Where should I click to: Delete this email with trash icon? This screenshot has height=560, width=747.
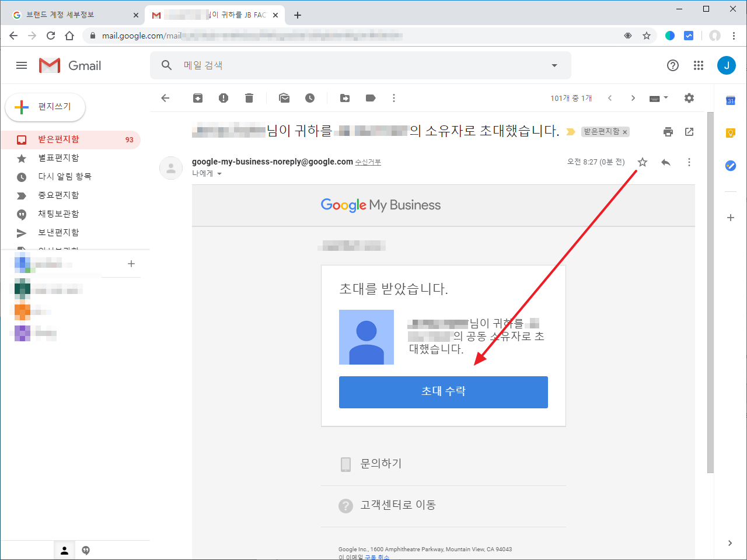(249, 98)
